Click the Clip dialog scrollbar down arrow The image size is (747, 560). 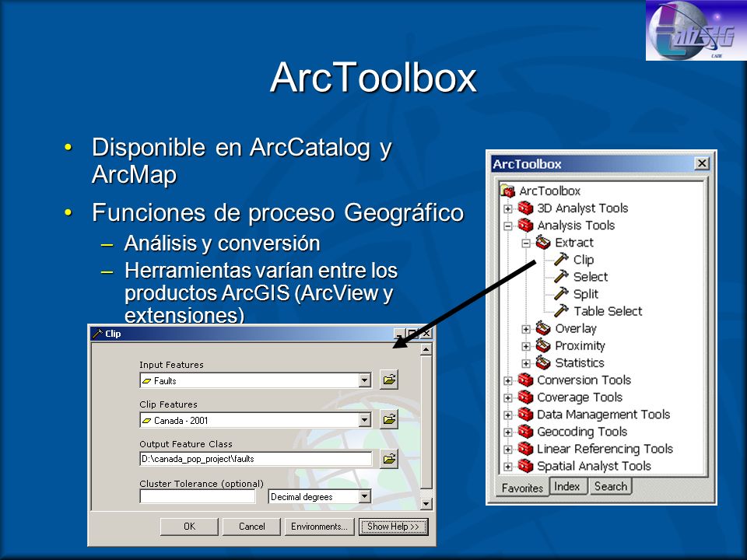pyautogui.click(x=426, y=503)
